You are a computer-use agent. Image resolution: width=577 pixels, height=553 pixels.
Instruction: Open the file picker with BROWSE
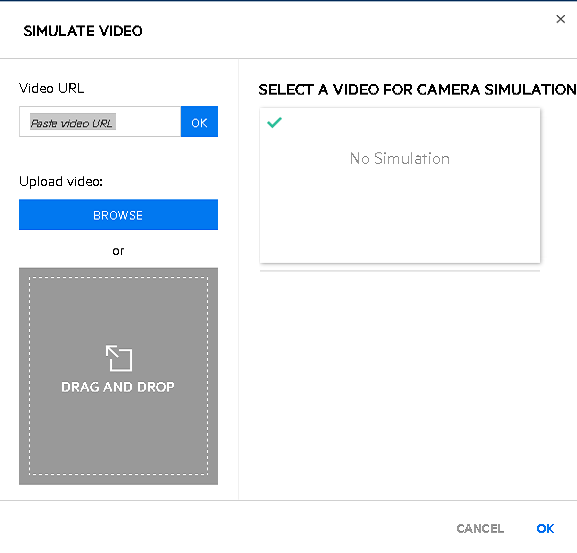(x=118, y=215)
